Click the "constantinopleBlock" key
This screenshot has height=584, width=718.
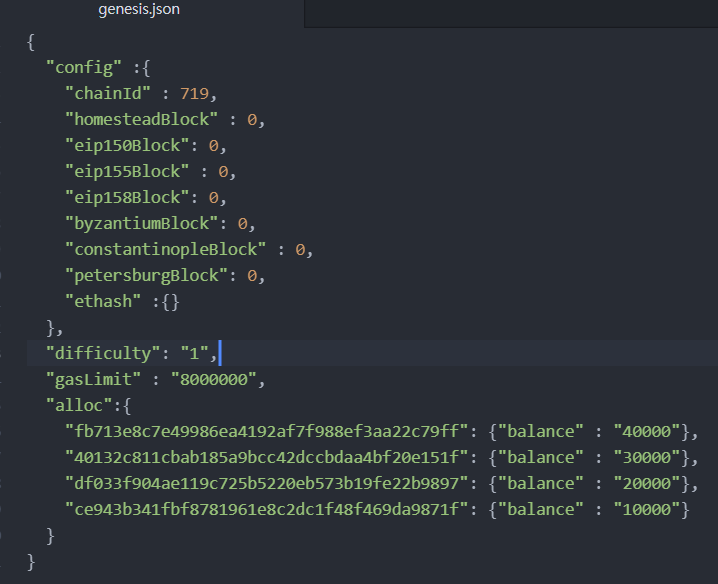(165, 250)
